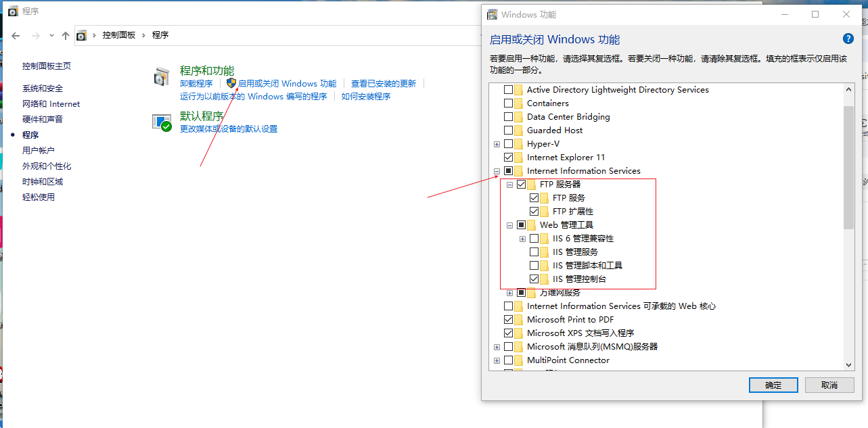Click the FTP 扩展性 folder icon
Screen dimensions: 868x428
coord(545,212)
